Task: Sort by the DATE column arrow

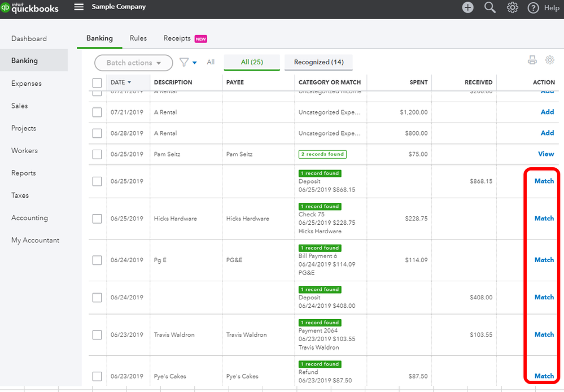Action: pyautogui.click(x=129, y=82)
